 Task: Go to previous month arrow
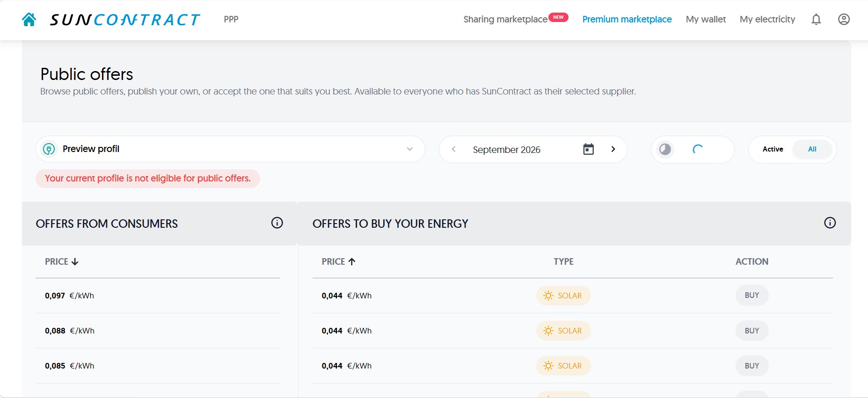pyautogui.click(x=453, y=149)
